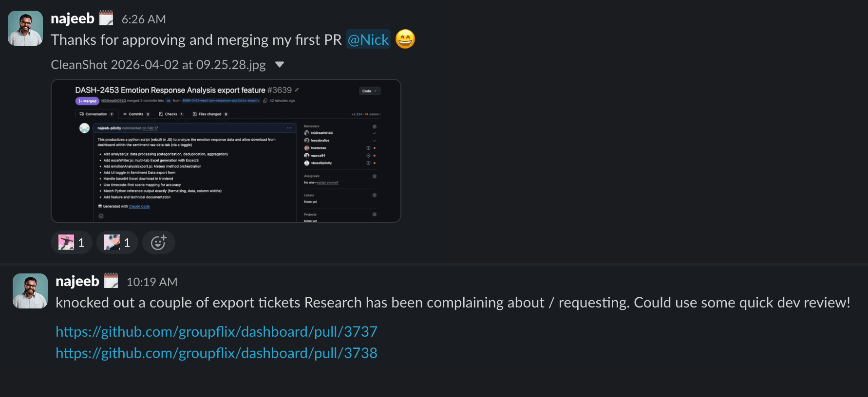Switch to the Files changed tab

[209, 114]
